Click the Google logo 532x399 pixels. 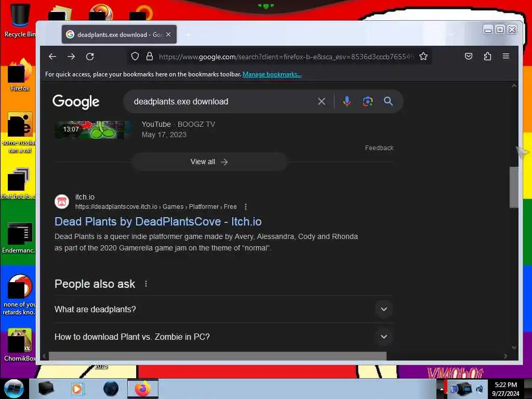pos(76,101)
